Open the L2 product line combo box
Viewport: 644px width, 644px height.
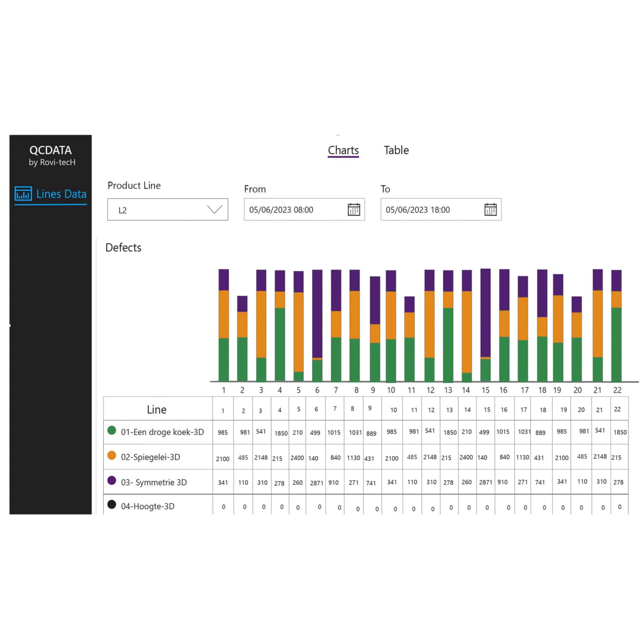[x=168, y=209]
